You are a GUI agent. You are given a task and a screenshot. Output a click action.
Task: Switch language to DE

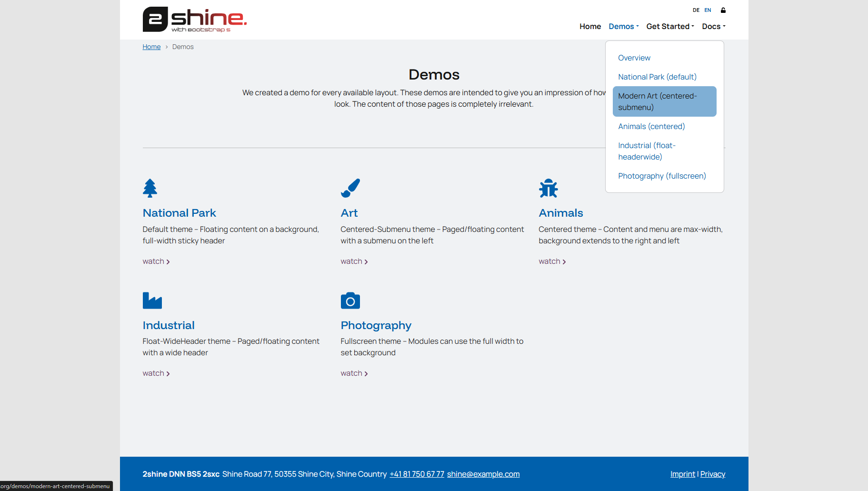[x=696, y=10]
